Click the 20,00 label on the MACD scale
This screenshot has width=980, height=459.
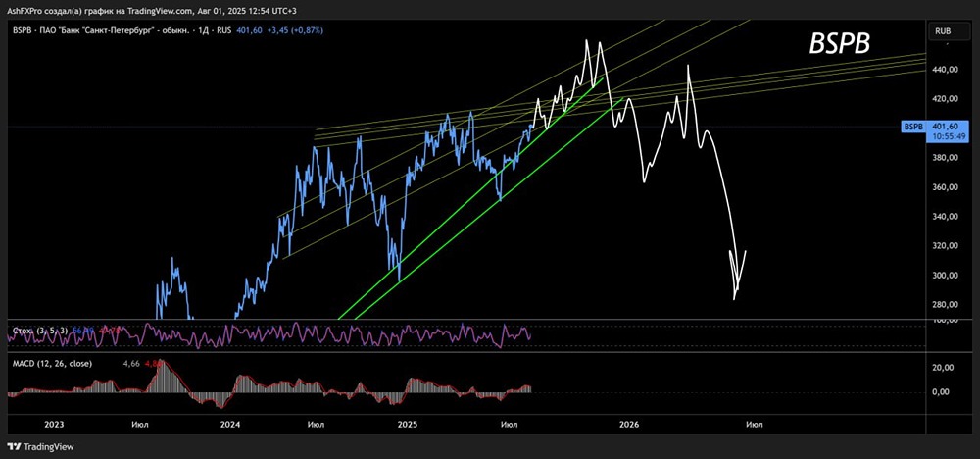tap(942, 368)
